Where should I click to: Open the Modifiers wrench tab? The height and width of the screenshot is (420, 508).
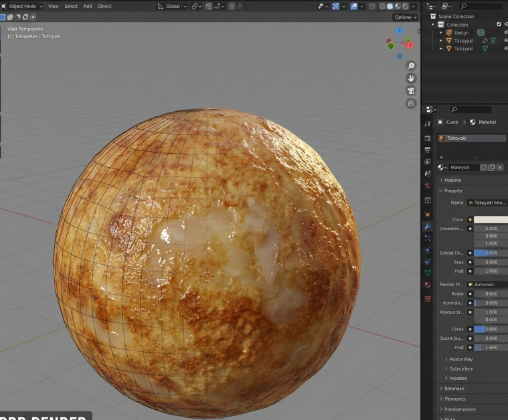[428, 226]
